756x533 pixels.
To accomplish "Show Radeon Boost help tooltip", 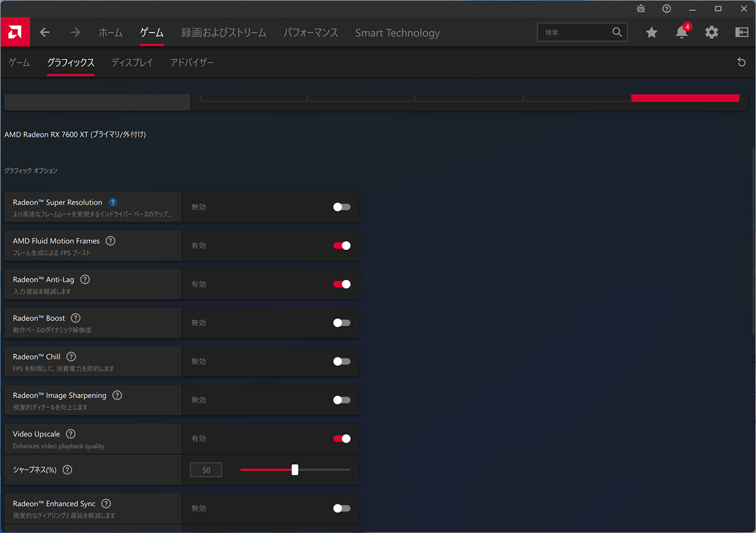I will pyautogui.click(x=76, y=318).
